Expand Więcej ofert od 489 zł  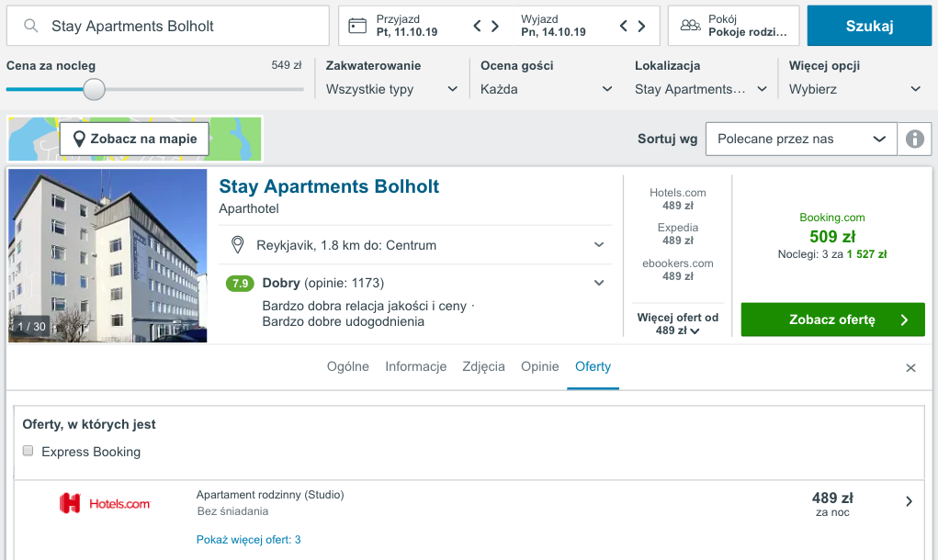[677, 323]
